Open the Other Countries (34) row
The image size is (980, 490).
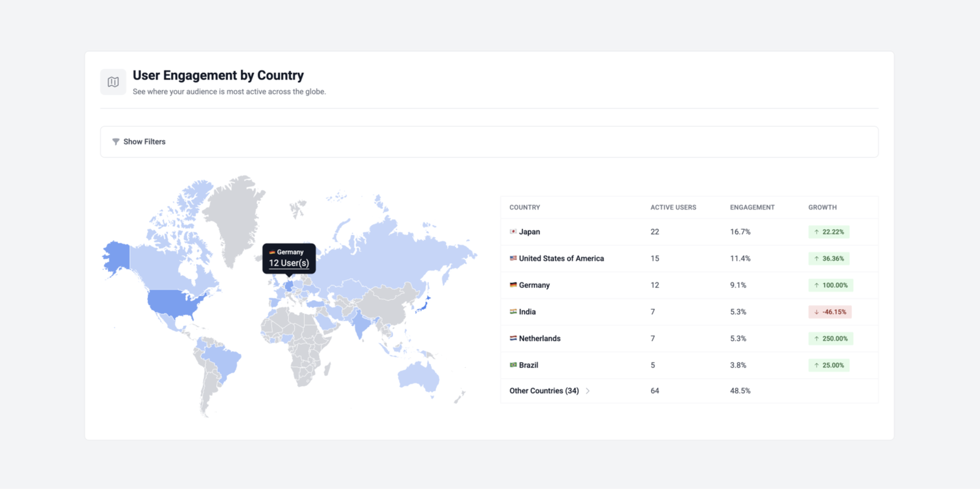point(544,391)
